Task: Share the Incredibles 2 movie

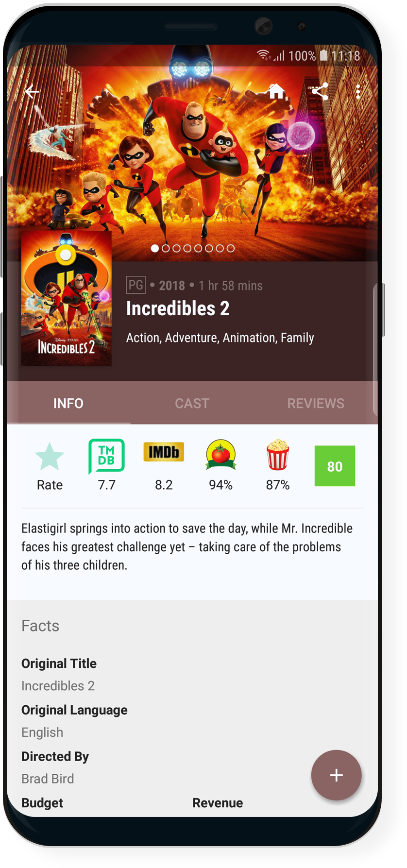Action: pyautogui.click(x=320, y=91)
